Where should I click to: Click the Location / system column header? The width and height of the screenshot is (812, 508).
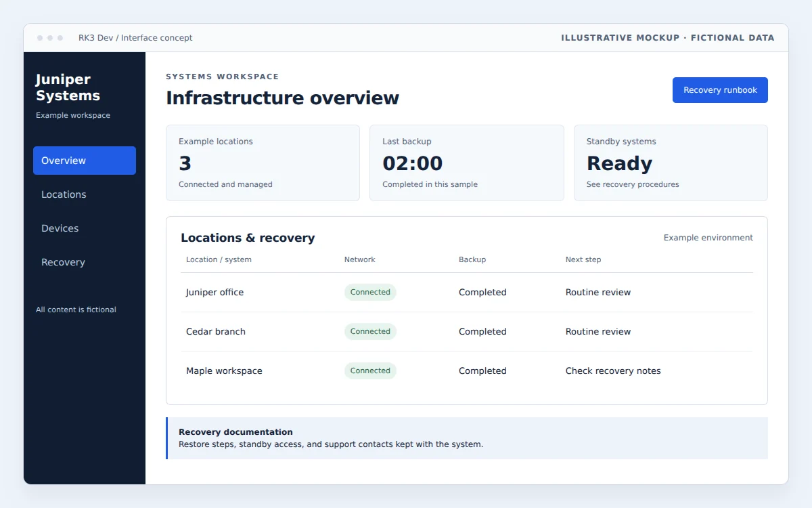pos(219,259)
